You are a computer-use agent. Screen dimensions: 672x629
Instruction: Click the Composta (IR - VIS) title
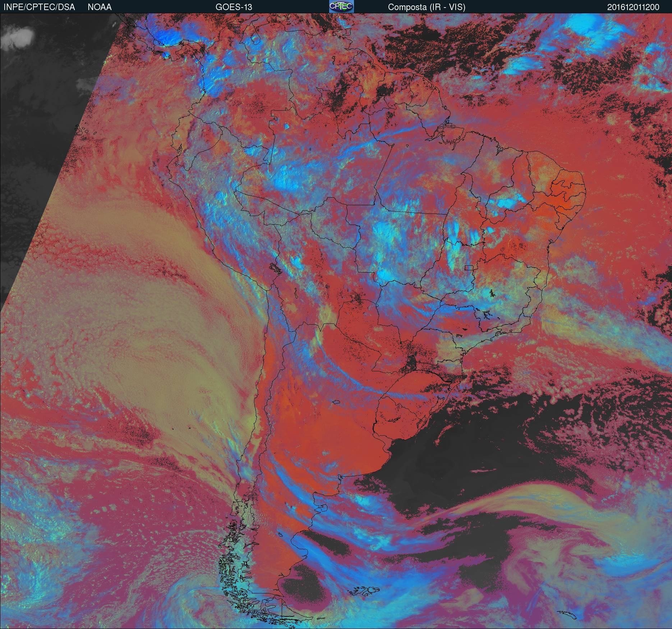pyautogui.click(x=427, y=7)
